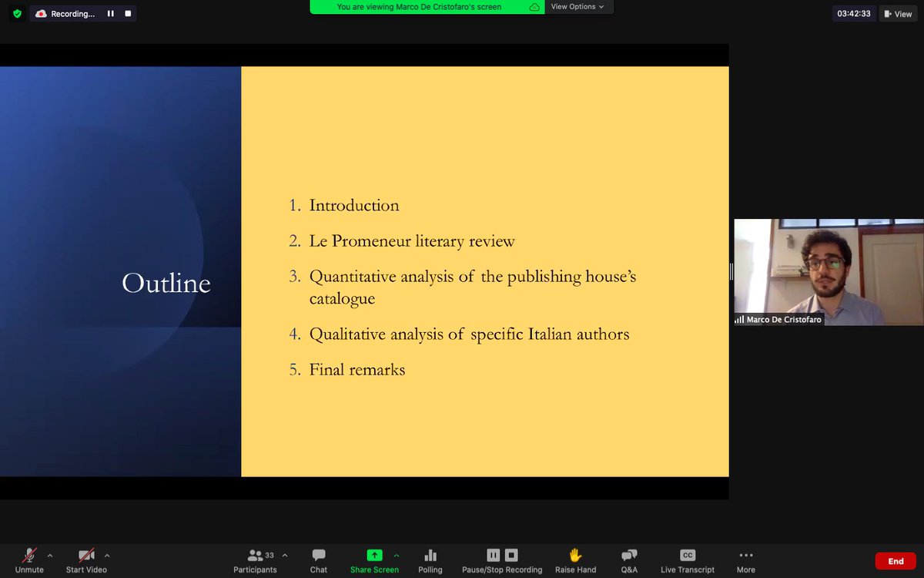
Task: Open Polling from the toolbar
Action: pyautogui.click(x=430, y=560)
